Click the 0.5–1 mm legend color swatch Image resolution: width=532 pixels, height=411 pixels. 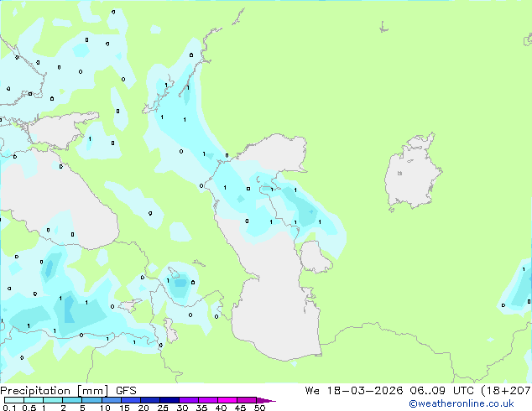34,400
